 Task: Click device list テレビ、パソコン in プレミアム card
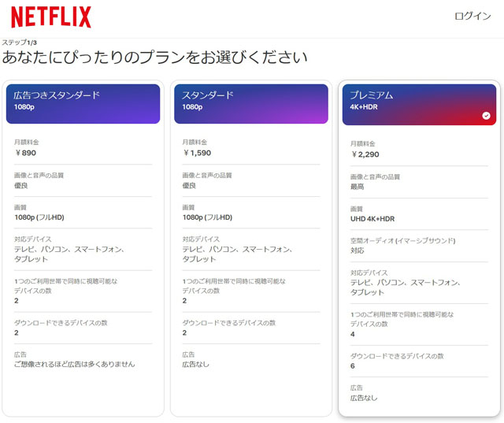[x=406, y=288]
